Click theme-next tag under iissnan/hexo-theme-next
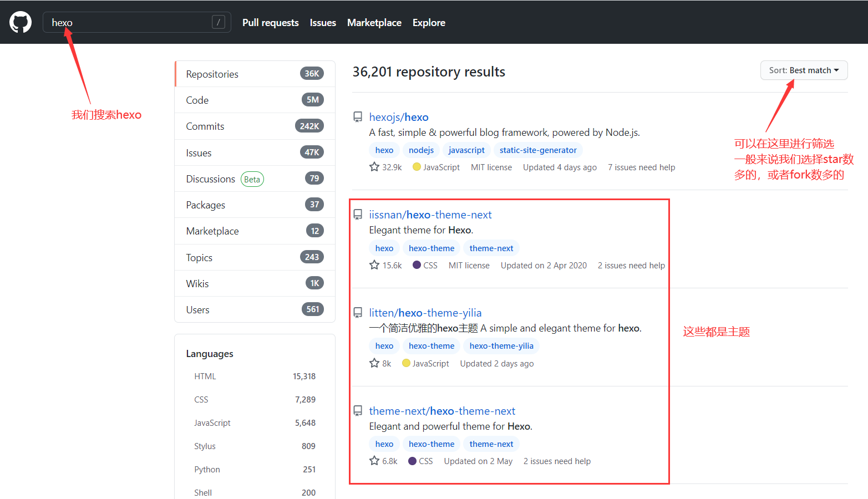The height and width of the screenshot is (499, 868). coord(491,248)
